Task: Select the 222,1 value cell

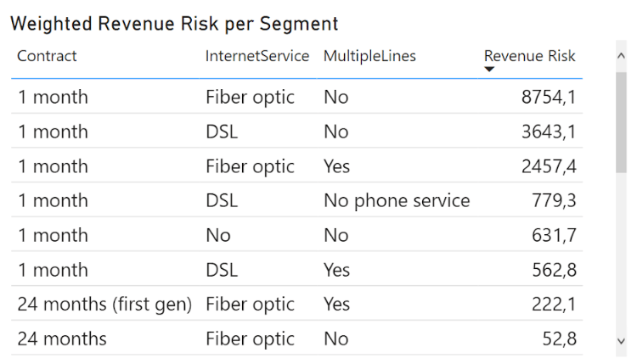Action: tap(555, 304)
